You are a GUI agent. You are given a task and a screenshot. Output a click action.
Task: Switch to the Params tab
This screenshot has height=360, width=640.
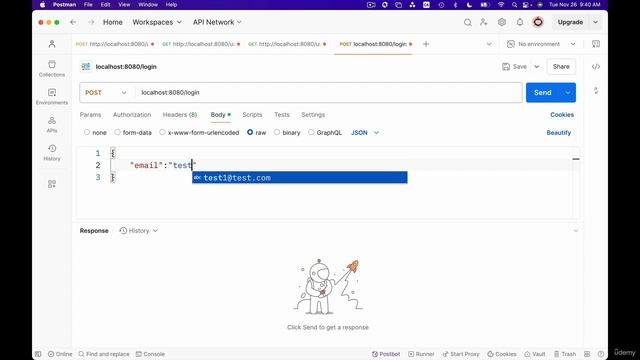point(90,115)
